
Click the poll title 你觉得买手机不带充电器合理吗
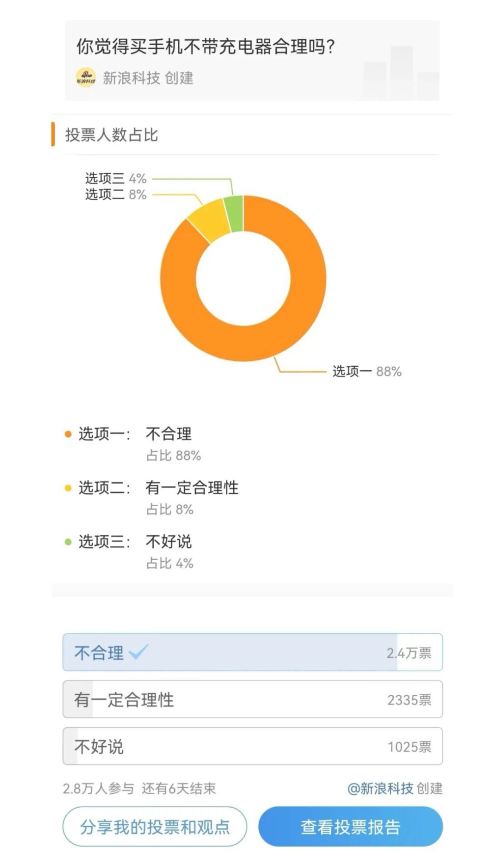(x=205, y=47)
